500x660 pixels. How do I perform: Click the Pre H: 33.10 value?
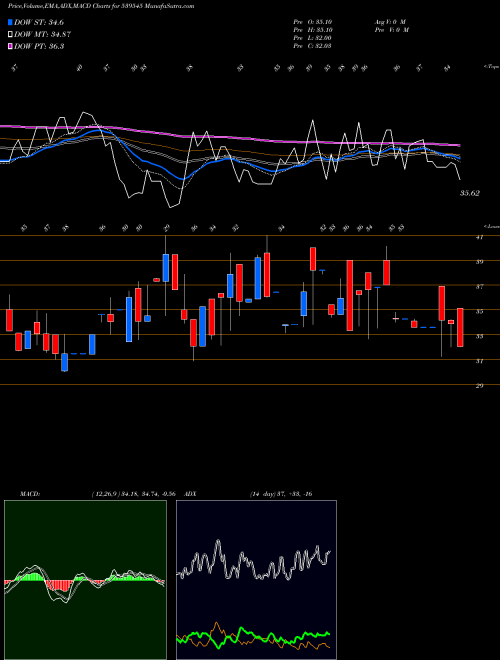coord(314,30)
